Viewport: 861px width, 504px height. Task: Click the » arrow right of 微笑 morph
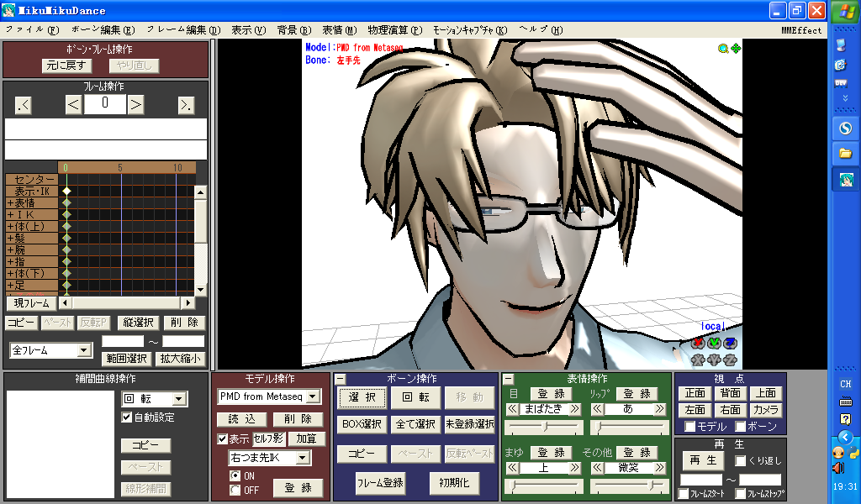point(659,468)
